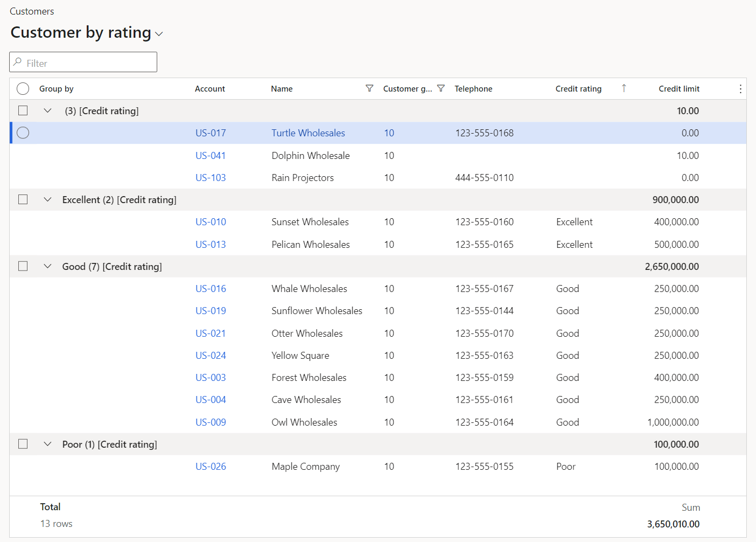Collapse the Excellent credit rating group

[47, 199]
